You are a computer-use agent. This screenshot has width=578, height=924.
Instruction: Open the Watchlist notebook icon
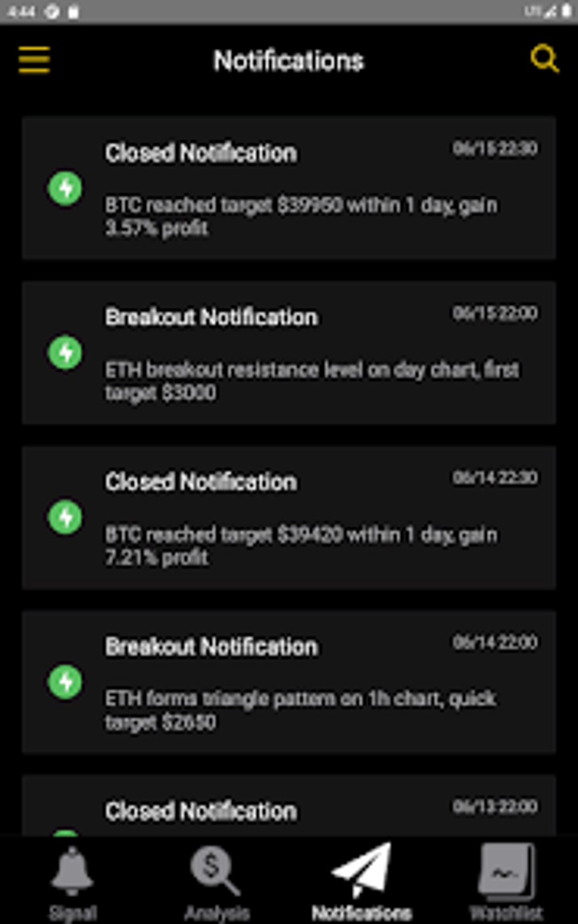(506, 872)
